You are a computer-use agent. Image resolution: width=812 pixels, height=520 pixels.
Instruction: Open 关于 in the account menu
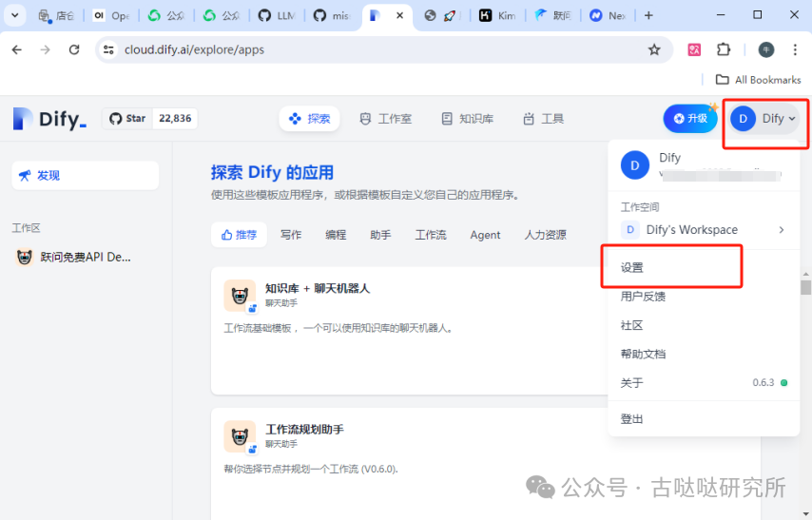[x=704, y=383]
